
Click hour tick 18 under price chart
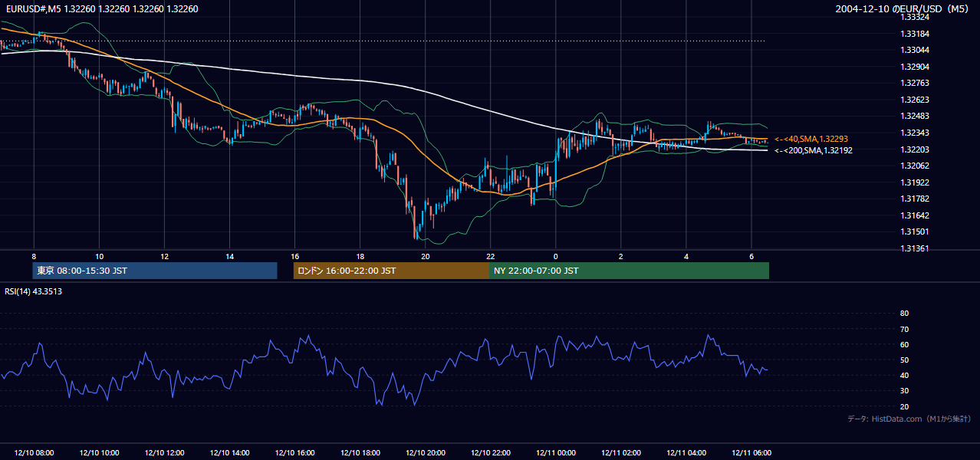(x=360, y=256)
